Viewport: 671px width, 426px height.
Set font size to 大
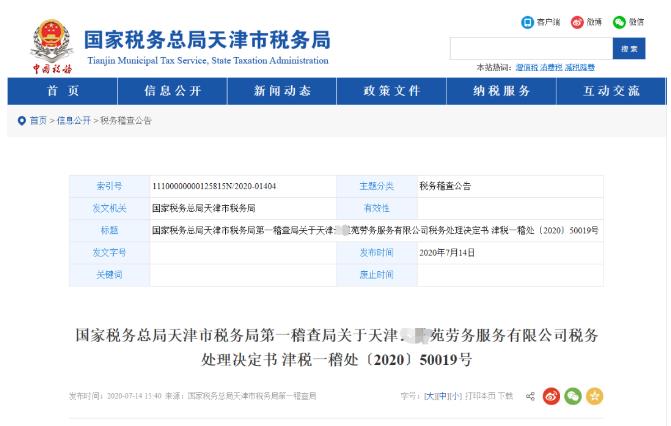click(x=430, y=396)
